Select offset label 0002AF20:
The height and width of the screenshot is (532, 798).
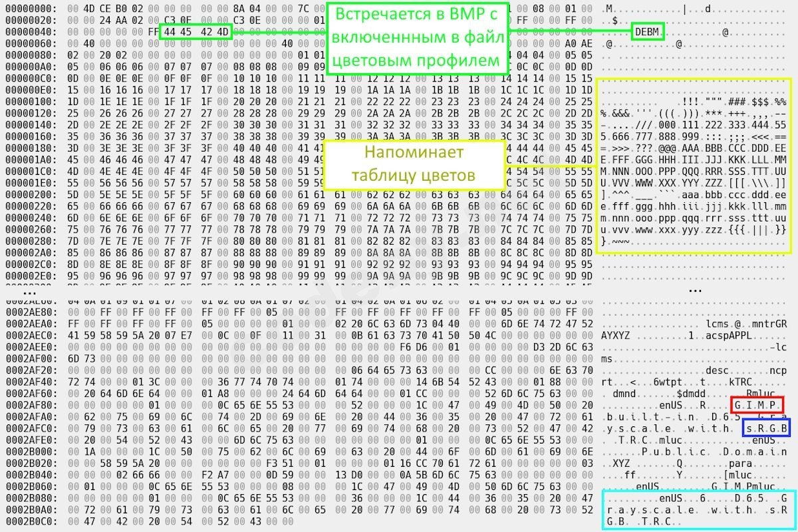point(31,370)
